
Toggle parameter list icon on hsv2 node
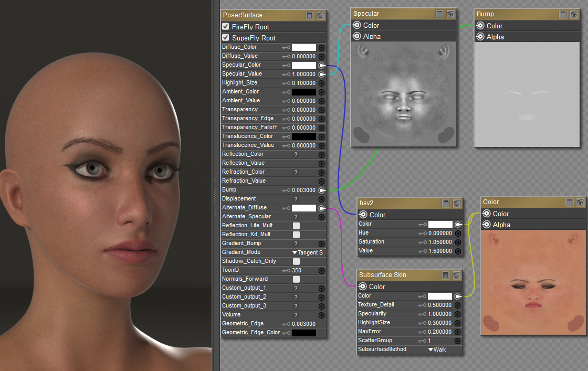coord(446,203)
